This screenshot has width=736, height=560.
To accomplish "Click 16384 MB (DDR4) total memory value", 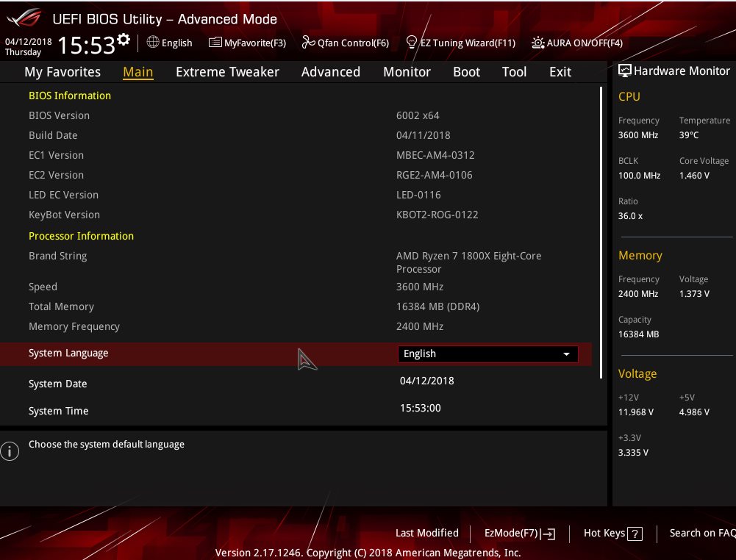I will [437, 306].
